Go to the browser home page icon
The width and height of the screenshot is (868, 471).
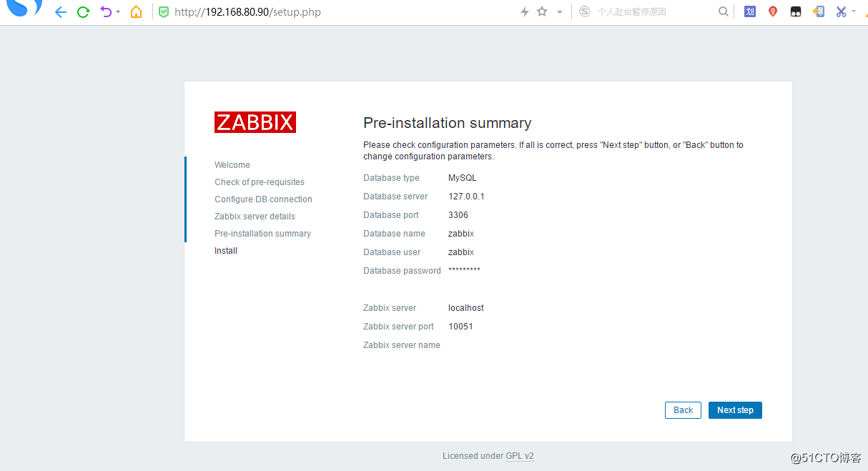[x=136, y=12]
